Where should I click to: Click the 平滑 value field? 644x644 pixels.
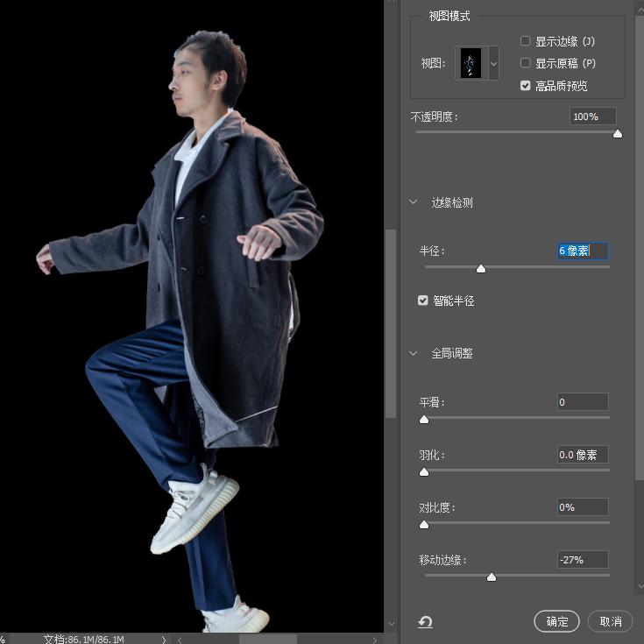583,401
